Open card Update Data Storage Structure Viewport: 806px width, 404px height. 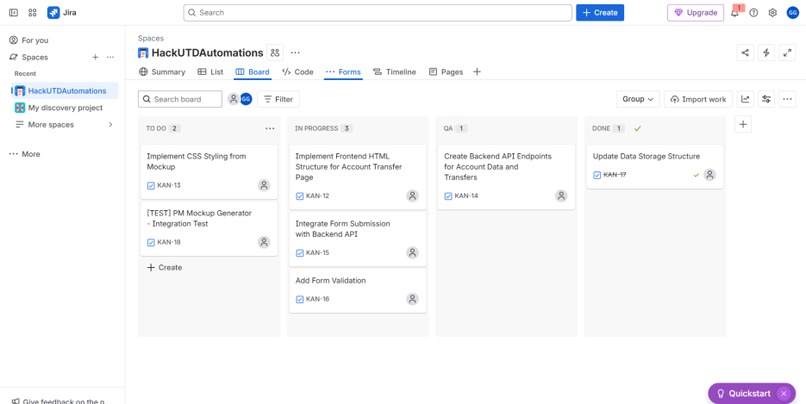(655, 167)
